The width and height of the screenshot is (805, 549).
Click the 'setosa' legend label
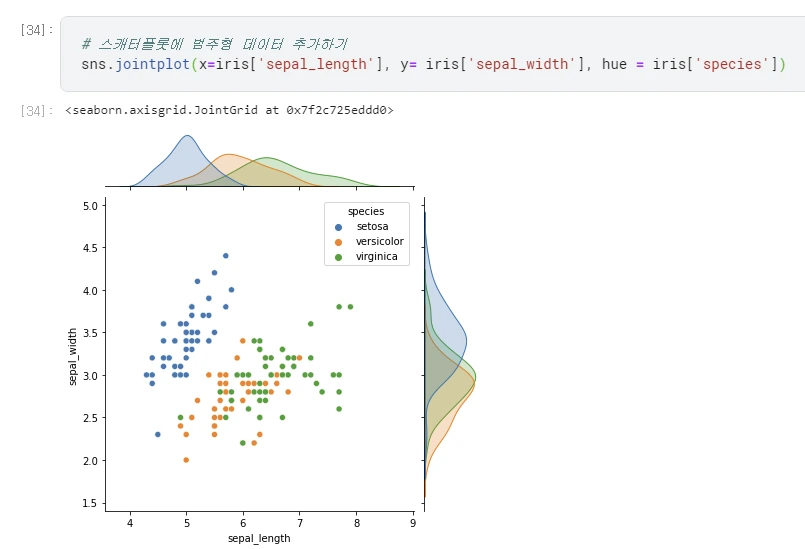point(372,226)
